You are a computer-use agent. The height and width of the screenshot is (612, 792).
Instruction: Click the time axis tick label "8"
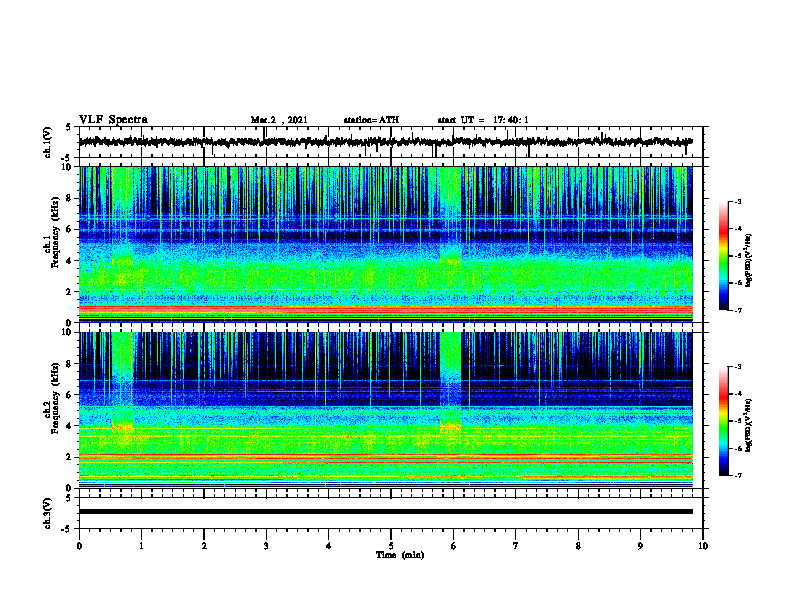click(x=578, y=546)
